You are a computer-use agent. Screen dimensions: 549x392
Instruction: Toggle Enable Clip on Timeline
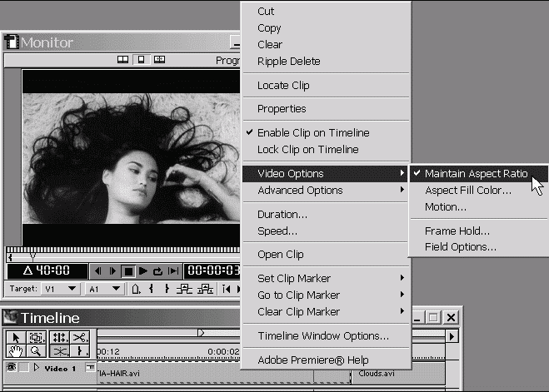[312, 133]
